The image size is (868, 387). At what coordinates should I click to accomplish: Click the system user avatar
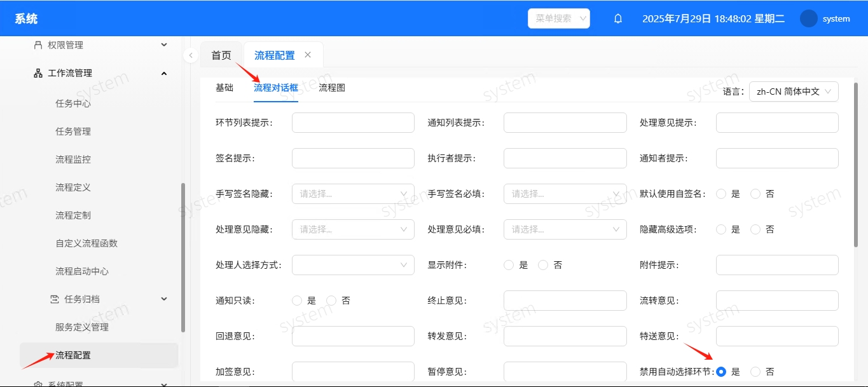[808, 18]
